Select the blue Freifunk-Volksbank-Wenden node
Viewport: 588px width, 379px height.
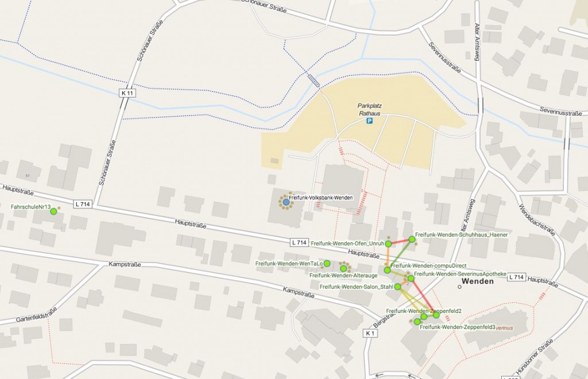286,202
